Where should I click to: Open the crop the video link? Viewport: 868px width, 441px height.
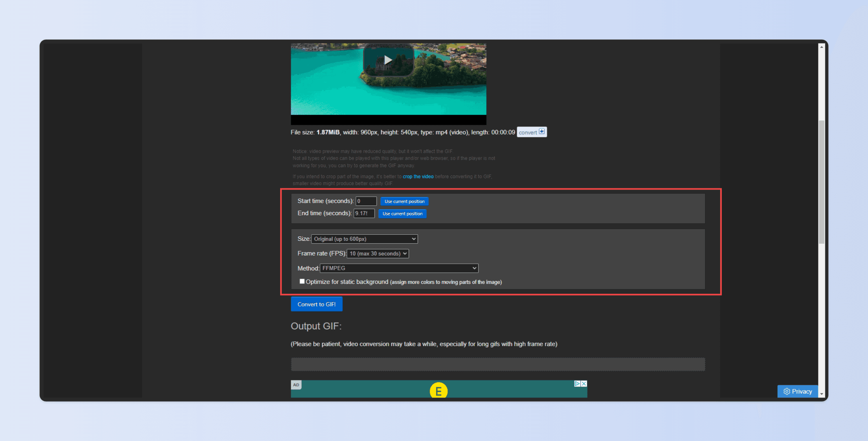[418, 177]
